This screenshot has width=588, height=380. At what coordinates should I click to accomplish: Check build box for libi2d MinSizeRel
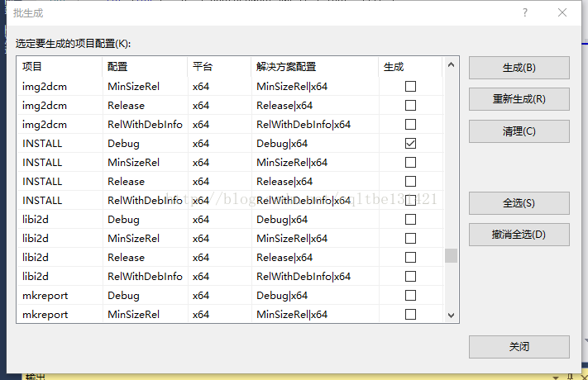(x=411, y=239)
